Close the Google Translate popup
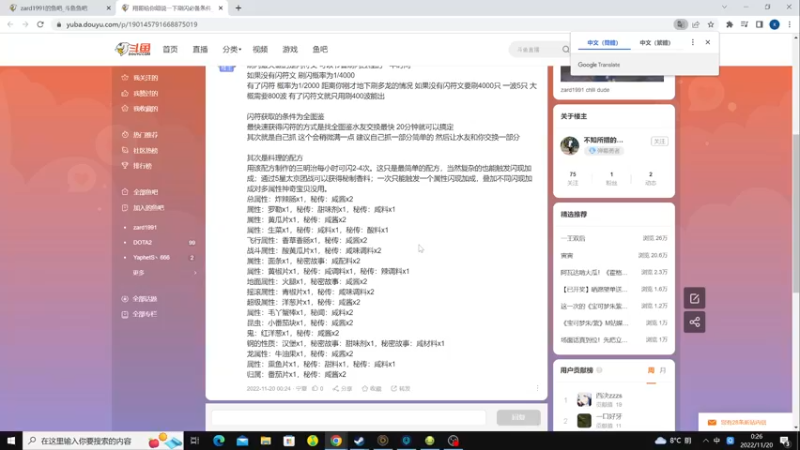Viewport: 800px width, 450px height. coord(708,42)
